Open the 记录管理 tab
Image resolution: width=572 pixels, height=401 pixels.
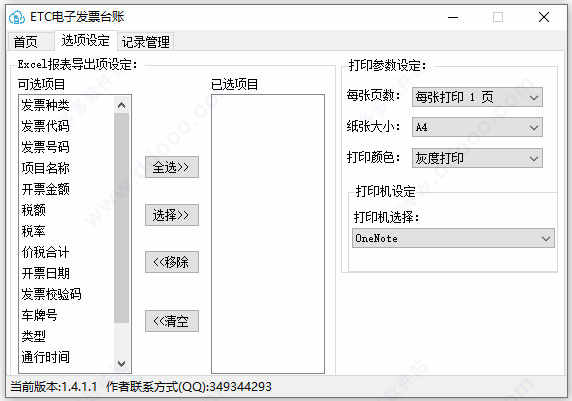coord(146,42)
